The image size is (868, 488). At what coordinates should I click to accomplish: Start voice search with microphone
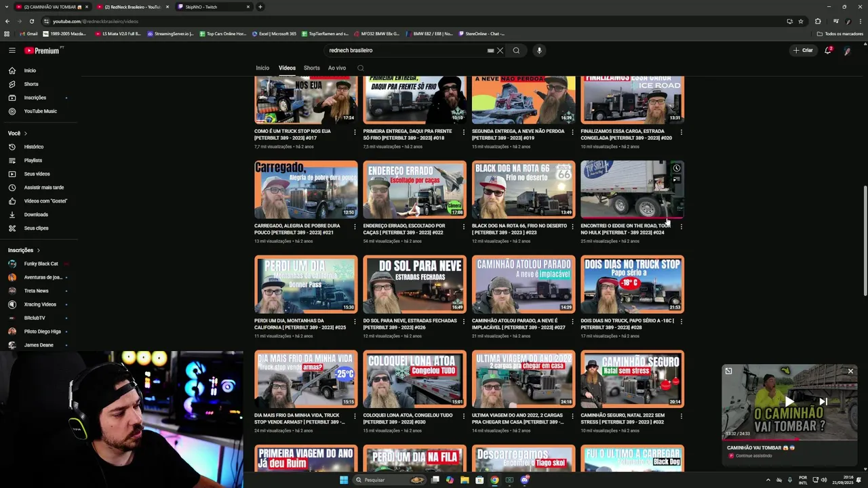point(539,50)
